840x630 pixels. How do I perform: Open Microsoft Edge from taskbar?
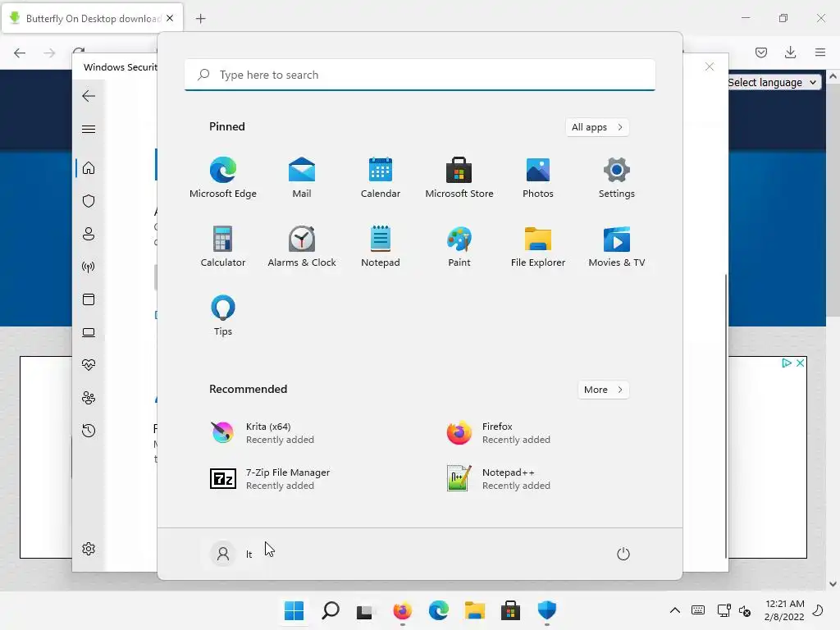click(439, 610)
